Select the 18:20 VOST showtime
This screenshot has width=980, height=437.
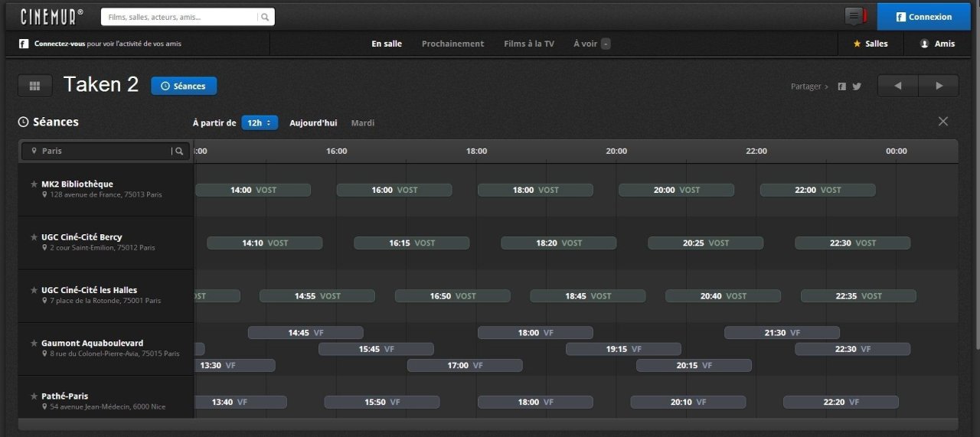(x=558, y=243)
